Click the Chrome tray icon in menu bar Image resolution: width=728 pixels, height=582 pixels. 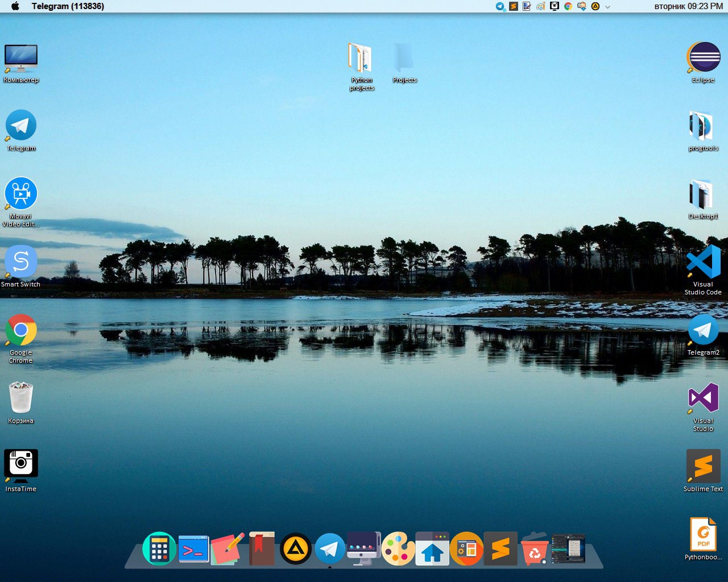click(x=568, y=6)
